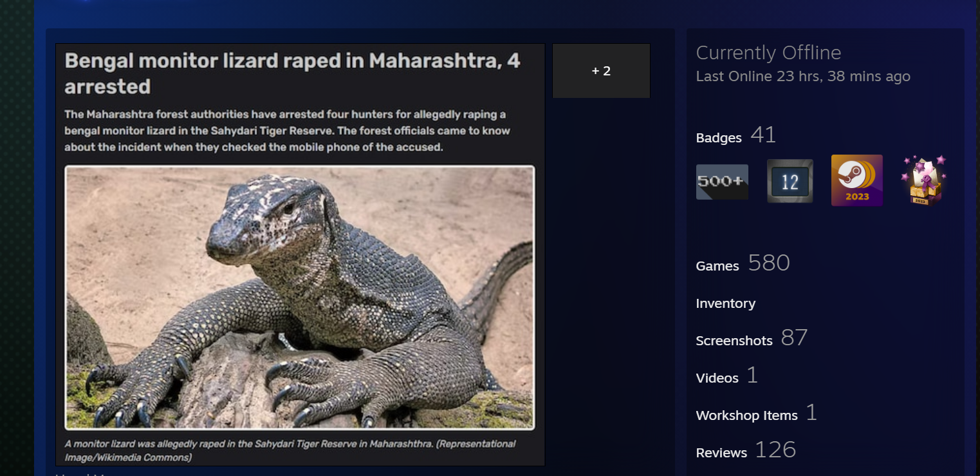Viewport: 980px width, 476px height.
Task: Open the Games list link
Action: pos(717,266)
